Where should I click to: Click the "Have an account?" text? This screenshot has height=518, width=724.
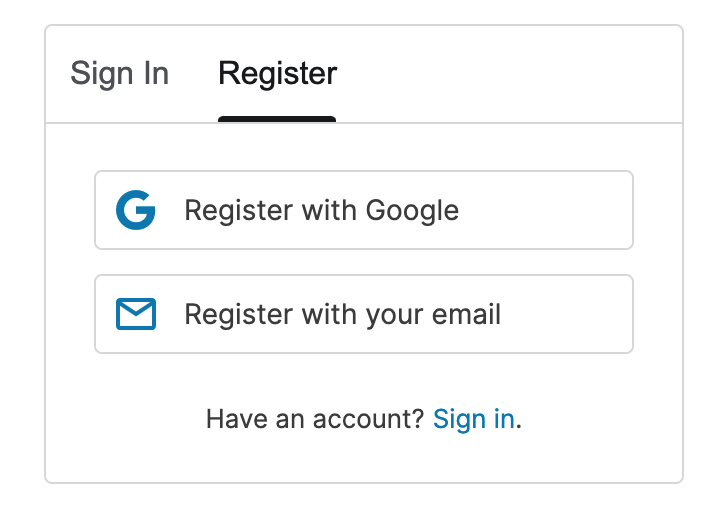pyautogui.click(x=316, y=419)
